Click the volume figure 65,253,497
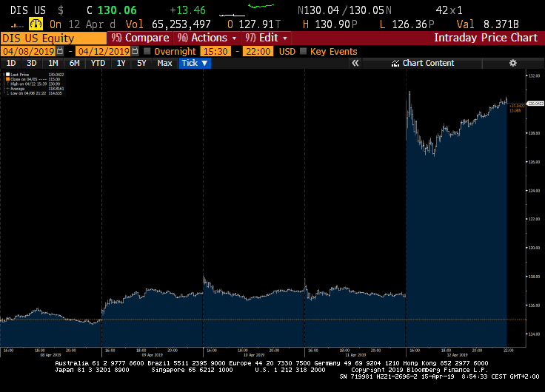This screenshot has height=392, width=545. point(181,24)
